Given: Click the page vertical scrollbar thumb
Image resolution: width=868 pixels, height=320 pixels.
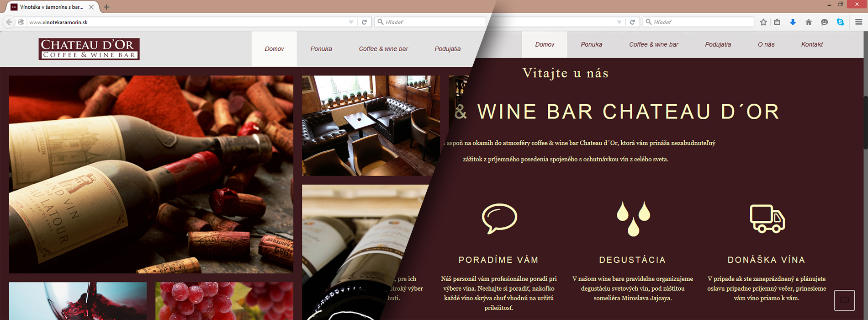Looking at the screenshot, I should 865,123.
